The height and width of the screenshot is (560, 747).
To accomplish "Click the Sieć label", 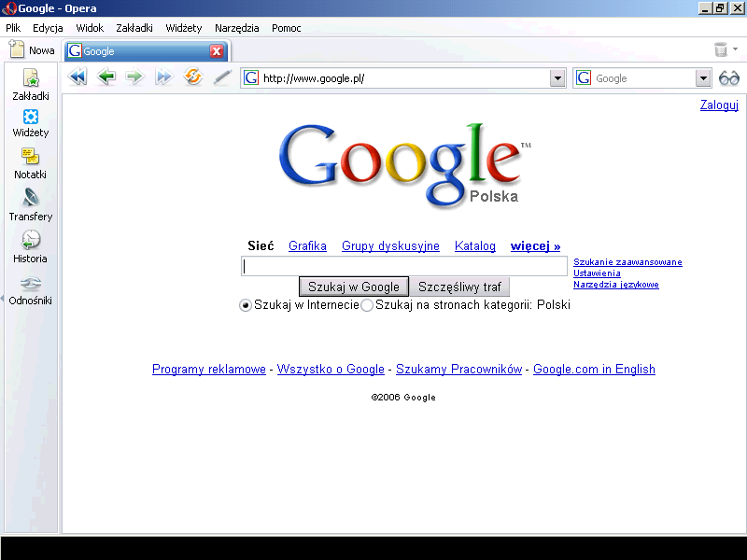I will pos(261,245).
